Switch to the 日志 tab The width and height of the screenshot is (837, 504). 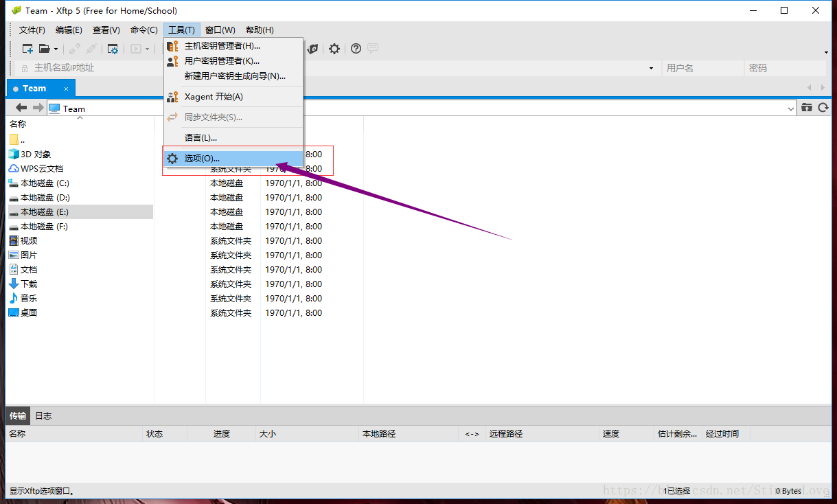pyautogui.click(x=43, y=415)
